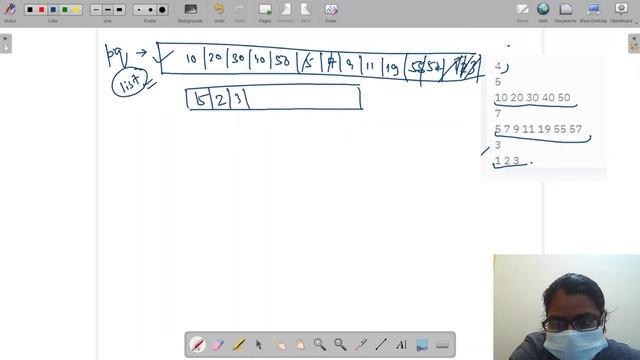Open the Documents view
The image size is (640, 360).
(x=565, y=12)
